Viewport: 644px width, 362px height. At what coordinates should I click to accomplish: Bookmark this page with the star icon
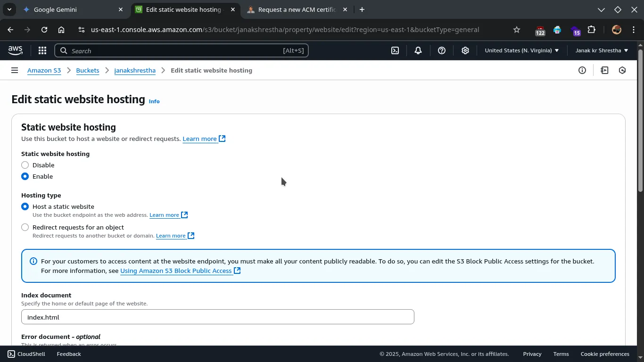517,30
